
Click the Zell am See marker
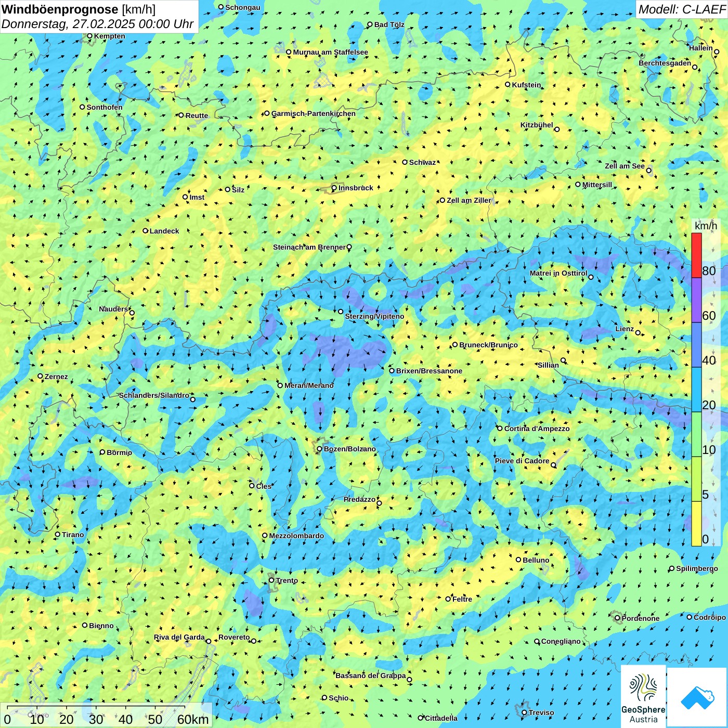[648, 171]
